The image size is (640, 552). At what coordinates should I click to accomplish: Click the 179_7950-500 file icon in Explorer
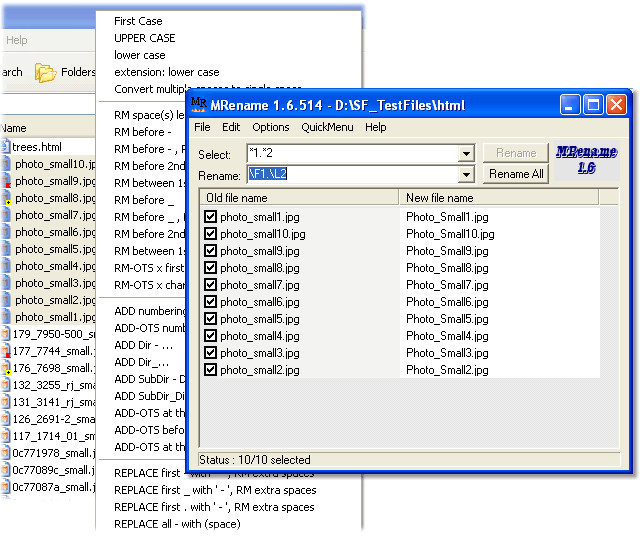click(5, 334)
